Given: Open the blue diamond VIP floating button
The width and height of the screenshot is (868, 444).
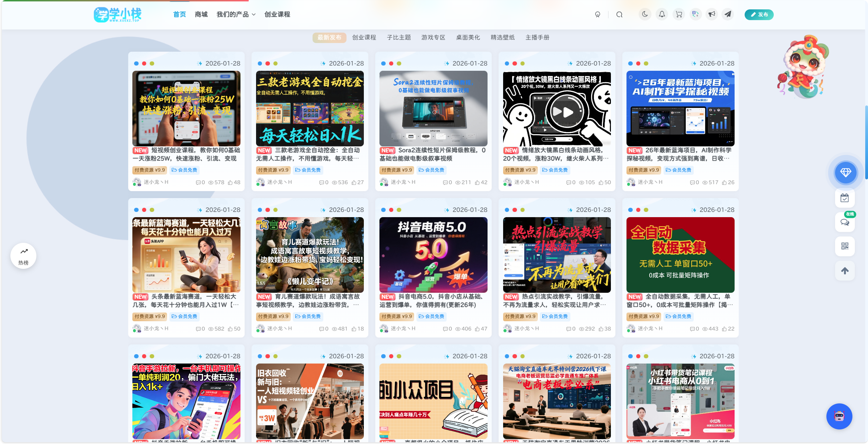Looking at the screenshot, I should 845,172.
